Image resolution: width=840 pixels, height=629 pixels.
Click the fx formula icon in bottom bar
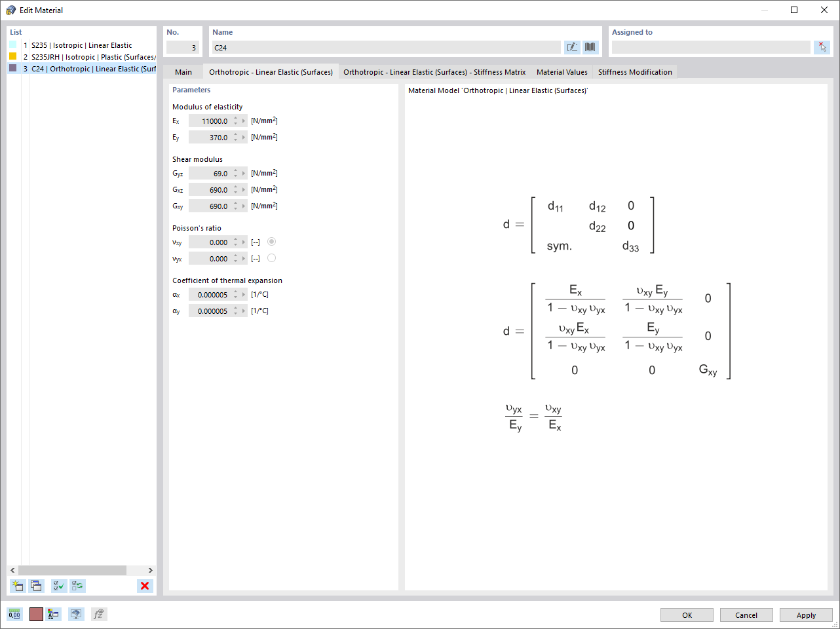click(98, 614)
